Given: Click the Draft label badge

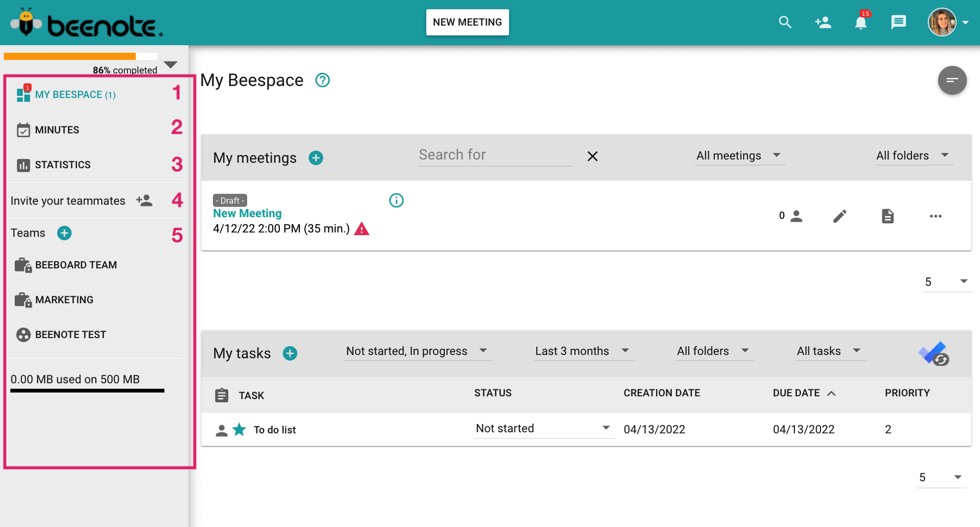Looking at the screenshot, I should [230, 200].
